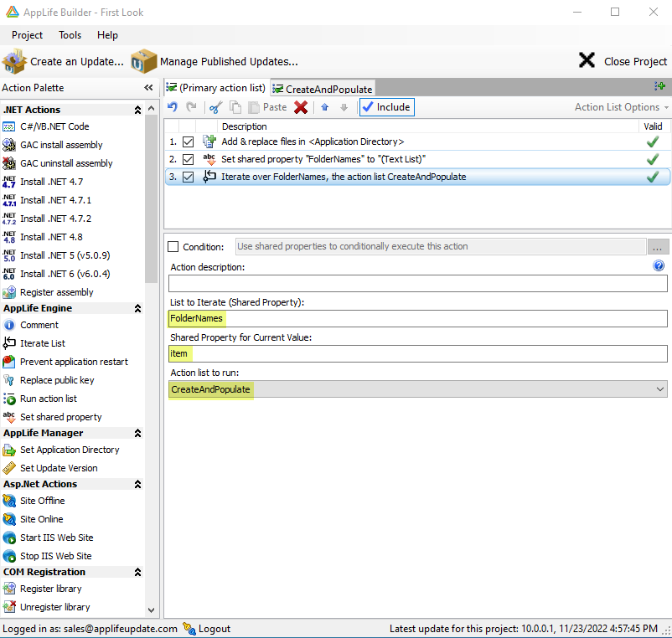This screenshot has width=672, height=638.
Task: Toggle the Include button
Action: pyautogui.click(x=387, y=107)
